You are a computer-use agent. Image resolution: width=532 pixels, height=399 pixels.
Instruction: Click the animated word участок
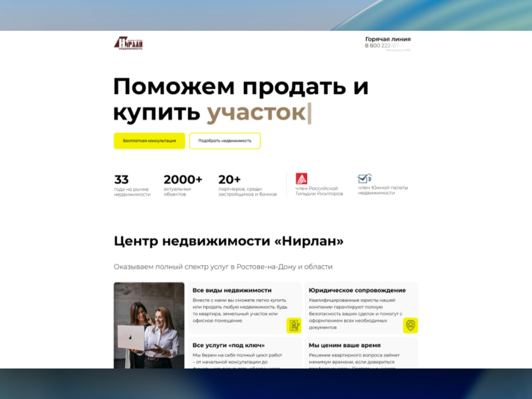pyautogui.click(x=256, y=113)
